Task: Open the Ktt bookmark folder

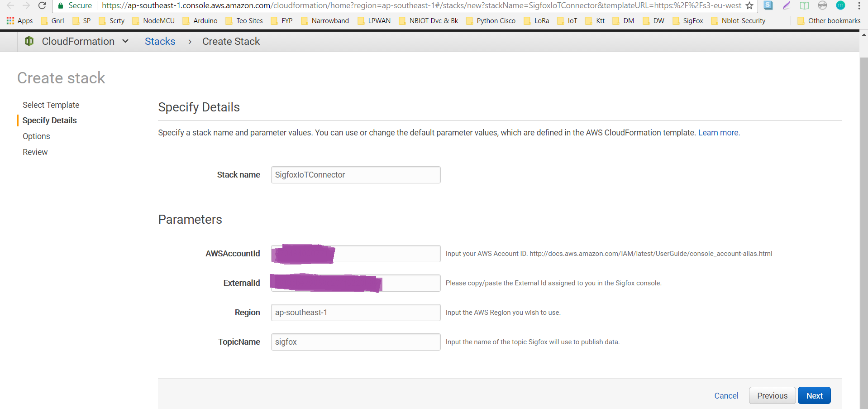Action: 595,21
